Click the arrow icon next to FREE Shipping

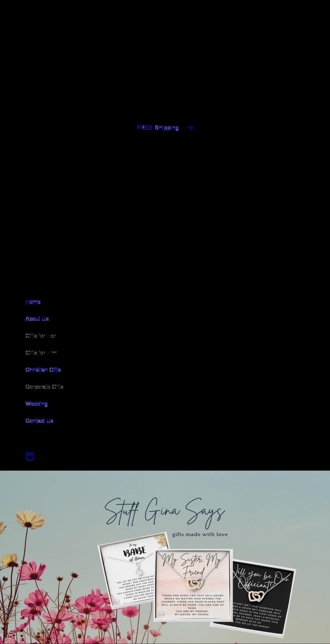point(190,128)
